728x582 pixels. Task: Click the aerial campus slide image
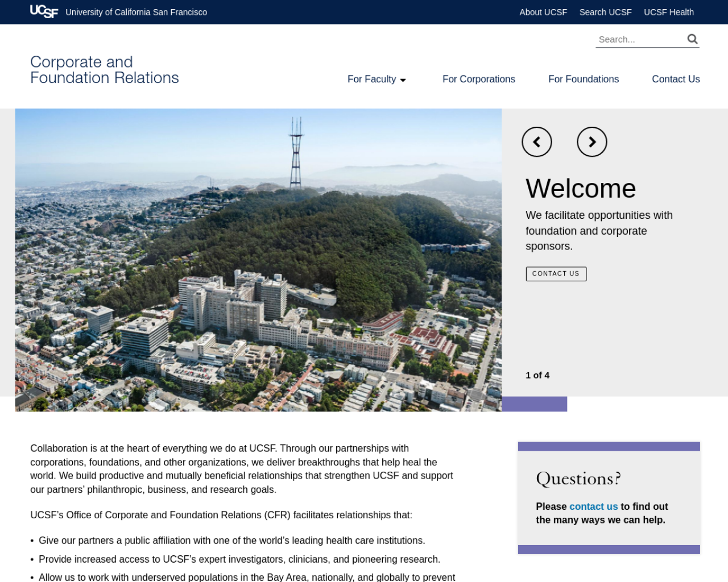[x=258, y=260]
